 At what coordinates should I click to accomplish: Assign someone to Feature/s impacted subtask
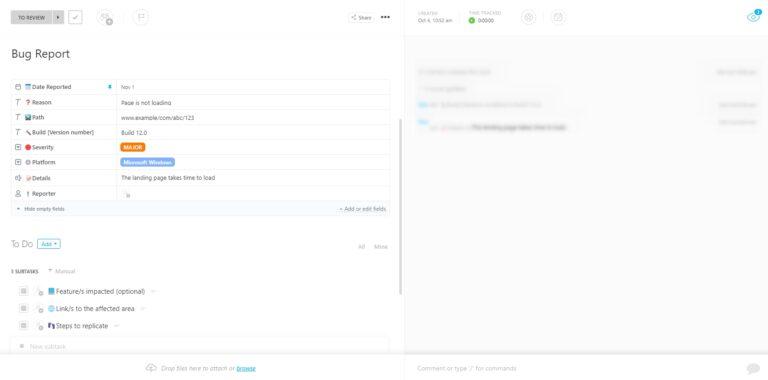[39, 292]
